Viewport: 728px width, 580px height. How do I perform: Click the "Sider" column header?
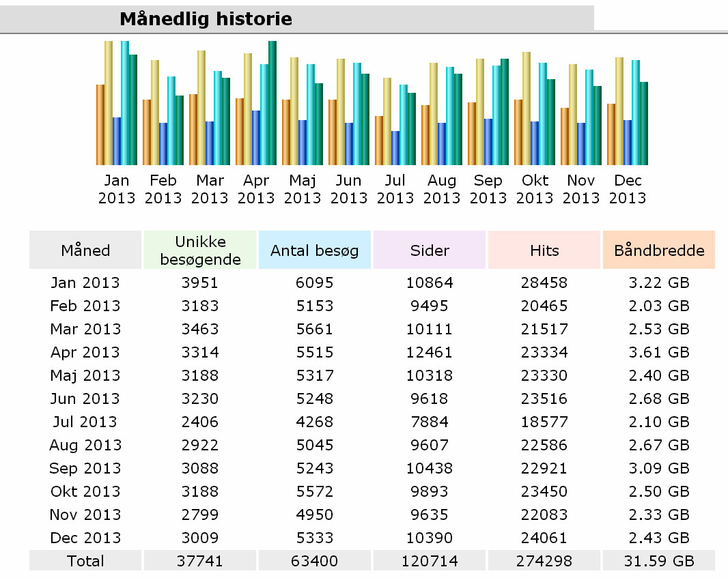[430, 250]
